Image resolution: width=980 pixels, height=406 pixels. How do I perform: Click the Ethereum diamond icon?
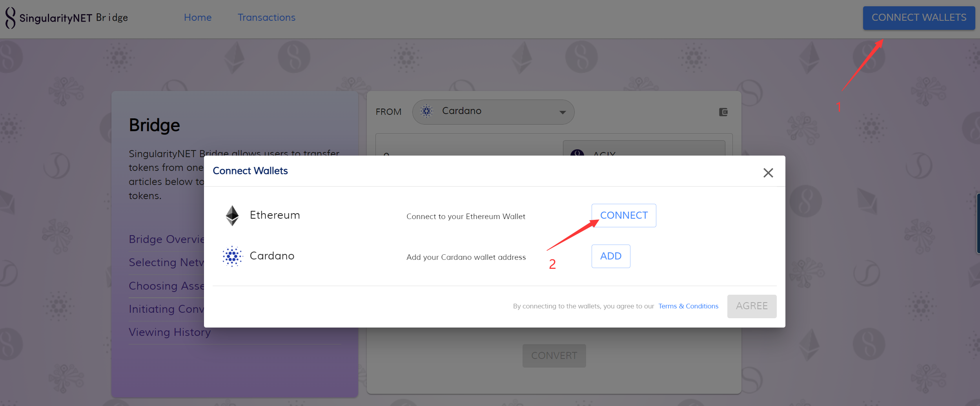click(x=232, y=216)
